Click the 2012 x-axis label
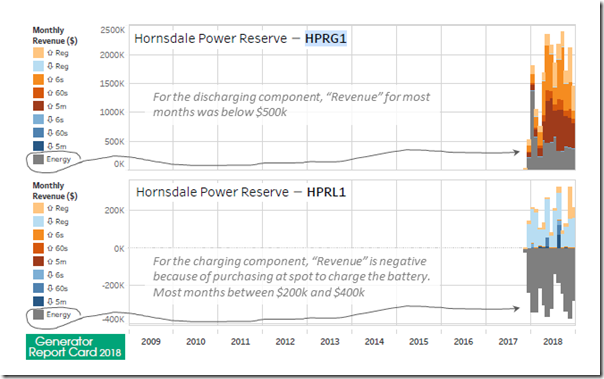604x379 pixels. click(285, 341)
